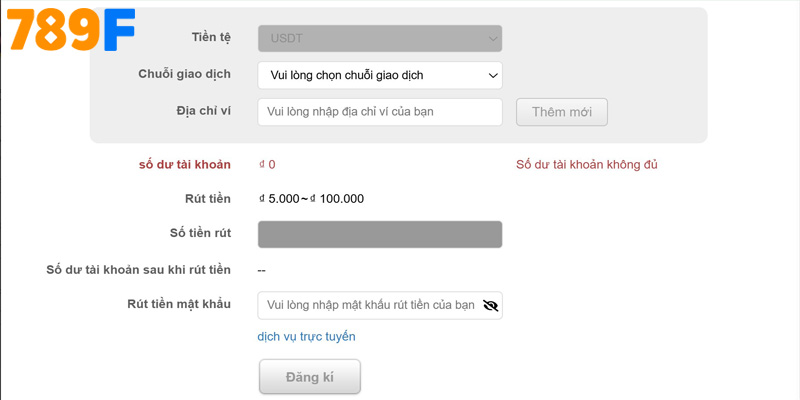800x400 pixels.
Task: Click the Số tiền rút label
Action: tap(200, 233)
